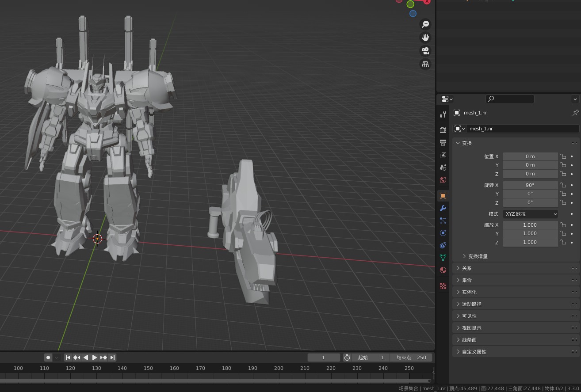Jump to the start frame

(68, 358)
